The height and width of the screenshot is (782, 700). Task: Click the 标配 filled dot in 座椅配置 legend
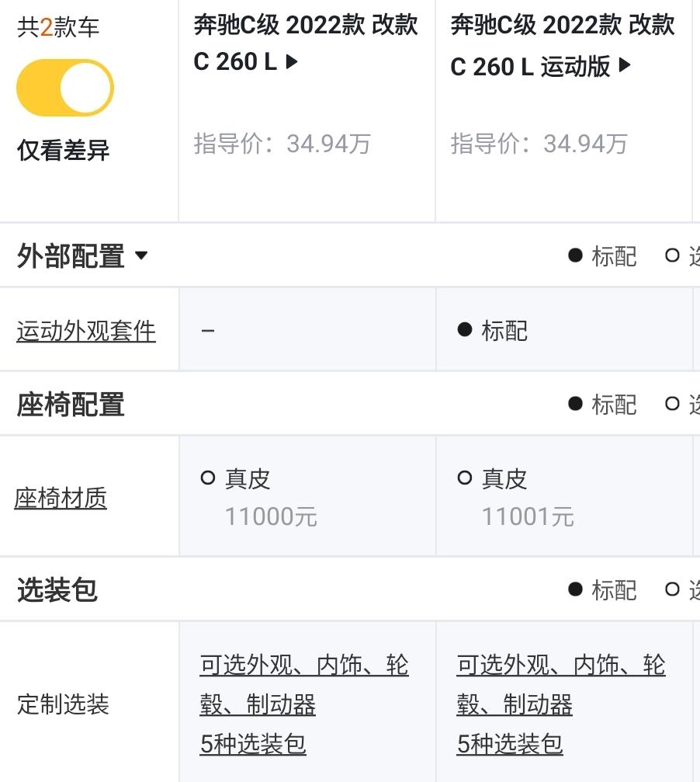575,404
